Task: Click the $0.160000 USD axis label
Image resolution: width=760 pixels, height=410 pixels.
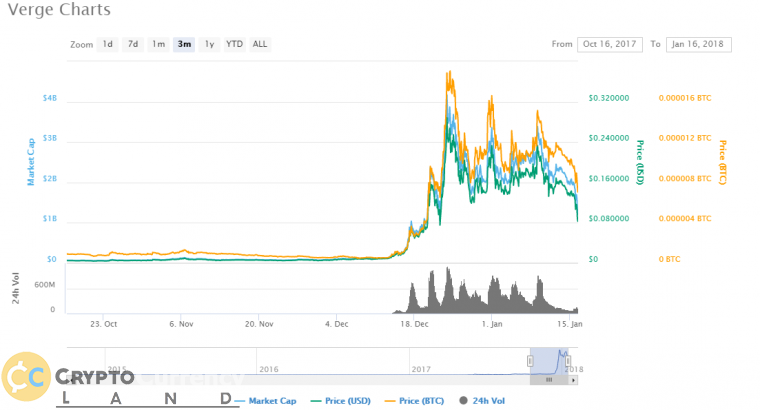Action: click(609, 178)
